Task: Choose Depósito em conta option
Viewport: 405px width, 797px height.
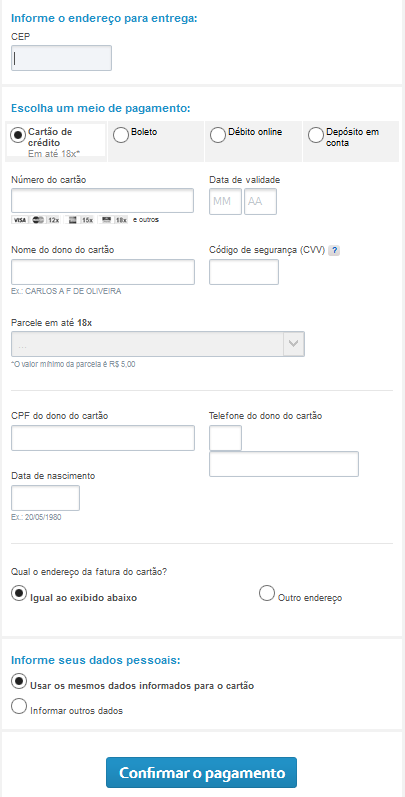Action: [316, 135]
